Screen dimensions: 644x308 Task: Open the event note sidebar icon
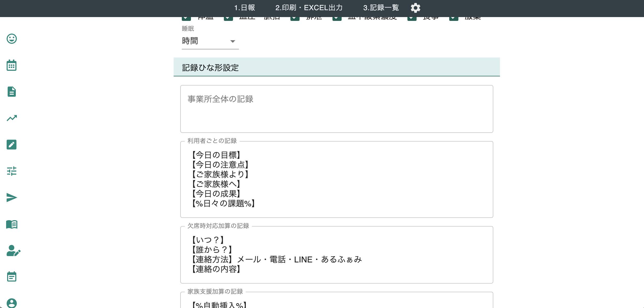tap(11, 277)
